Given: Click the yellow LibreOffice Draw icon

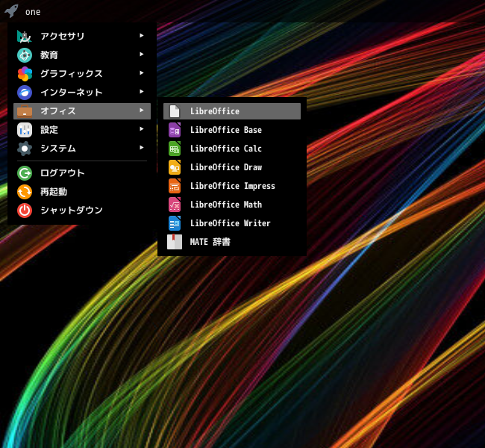Looking at the screenshot, I should pos(175,167).
